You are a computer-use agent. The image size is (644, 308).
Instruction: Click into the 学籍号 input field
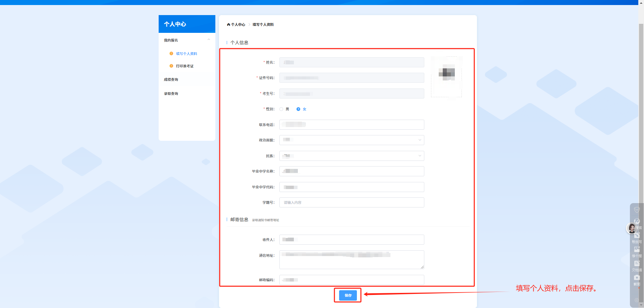352,202
